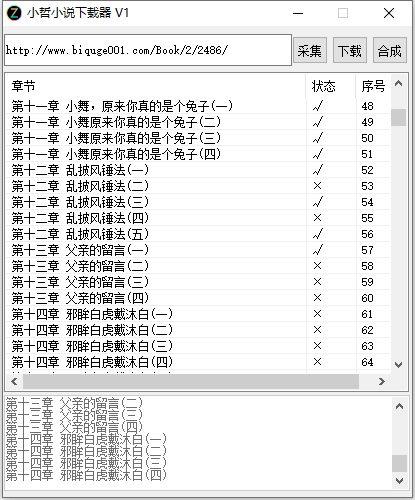This screenshot has height=500, width=415.
Task: Click the log panel scroll up arrow
Action: point(399,407)
